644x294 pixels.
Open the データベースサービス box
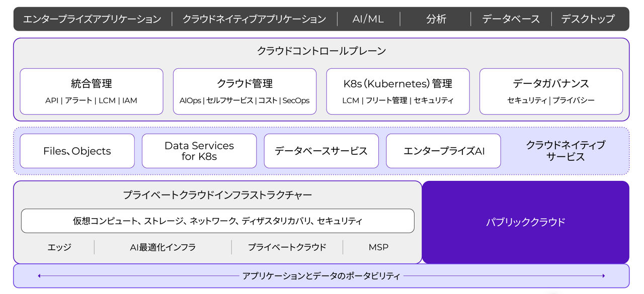(321, 151)
